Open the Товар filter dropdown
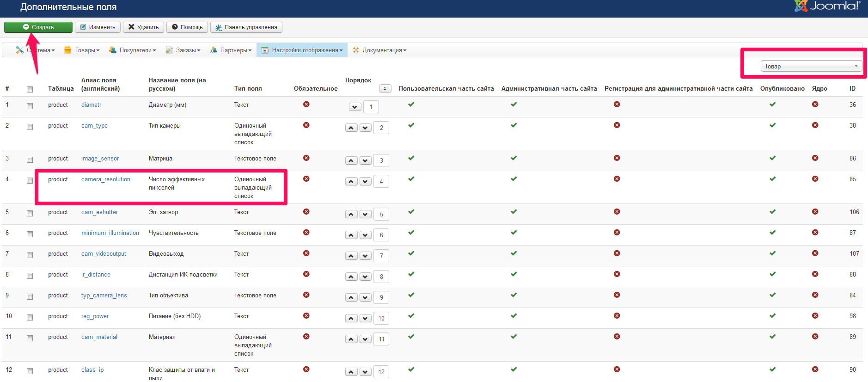The image size is (868, 382). [x=811, y=66]
